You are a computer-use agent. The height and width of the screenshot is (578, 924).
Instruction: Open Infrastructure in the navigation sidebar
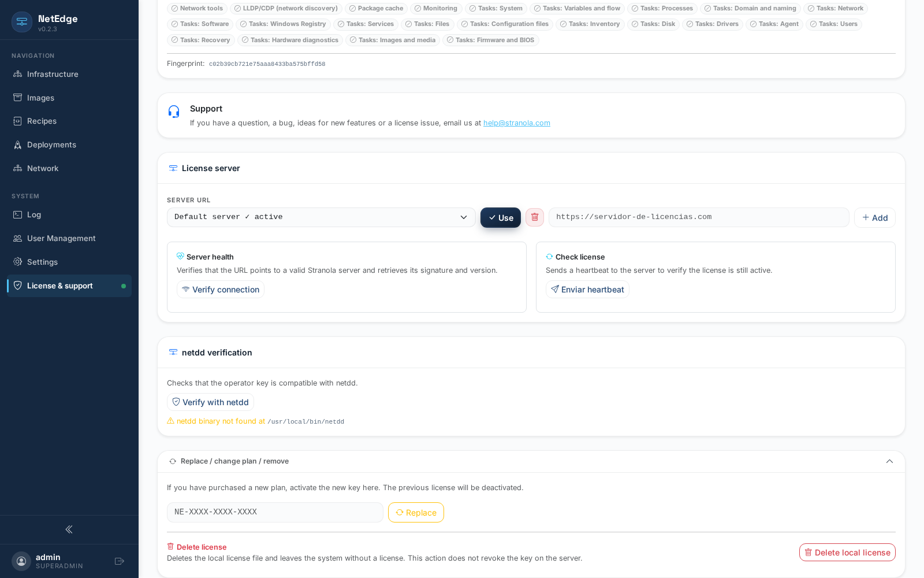pyautogui.click(x=69, y=74)
